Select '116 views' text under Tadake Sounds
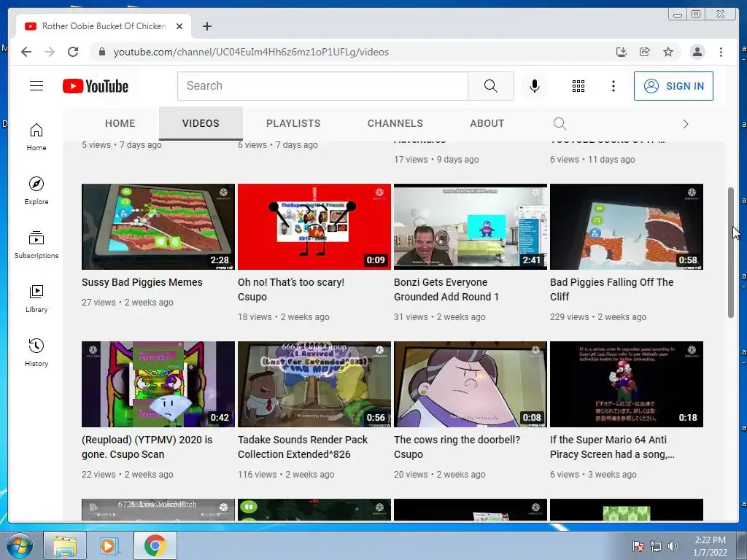This screenshot has height=560, width=747. click(257, 474)
